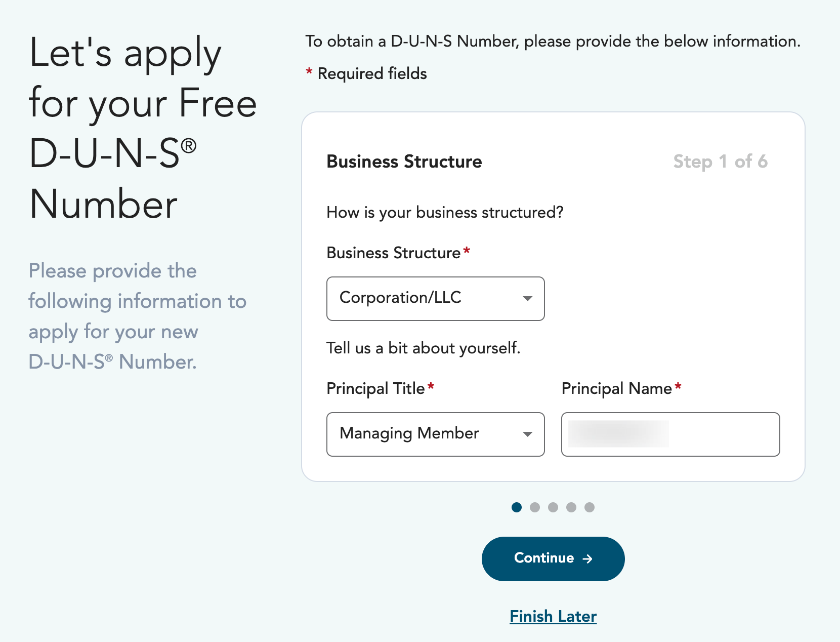The height and width of the screenshot is (642, 840).
Task: Jump to the fifth step dot
Action: click(590, 507)
